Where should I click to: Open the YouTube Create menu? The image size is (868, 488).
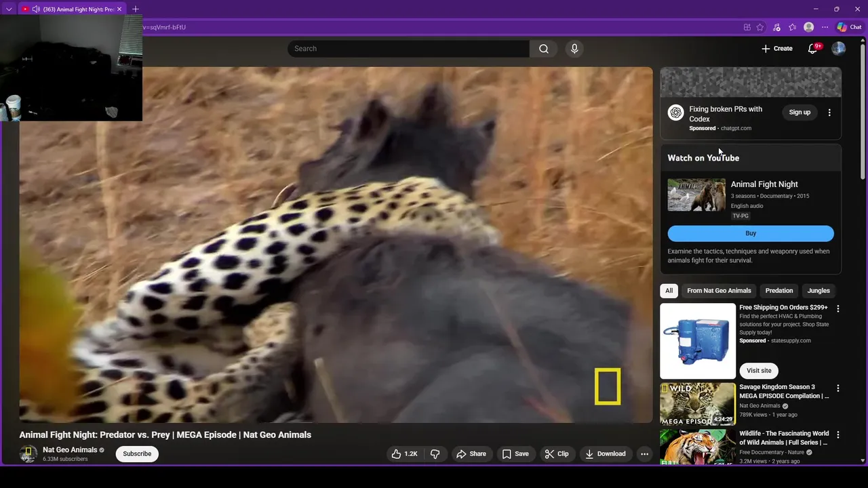click(777, 49)
